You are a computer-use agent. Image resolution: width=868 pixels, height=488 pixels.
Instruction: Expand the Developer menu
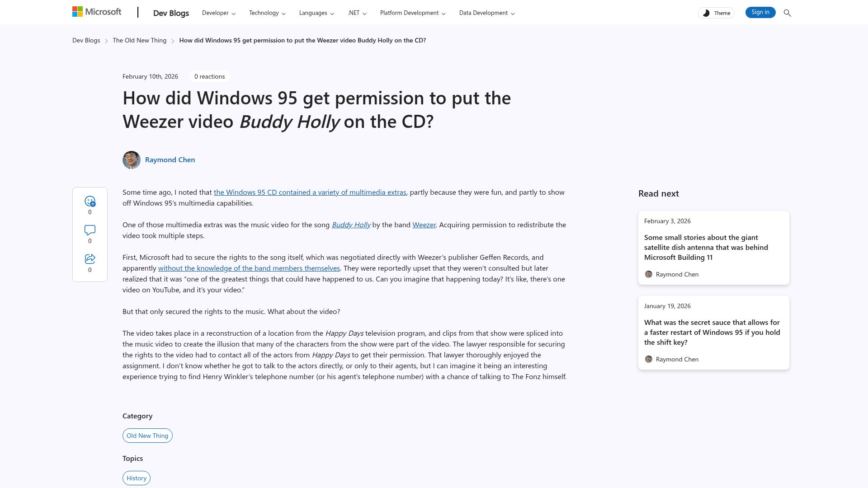point(219,13)
